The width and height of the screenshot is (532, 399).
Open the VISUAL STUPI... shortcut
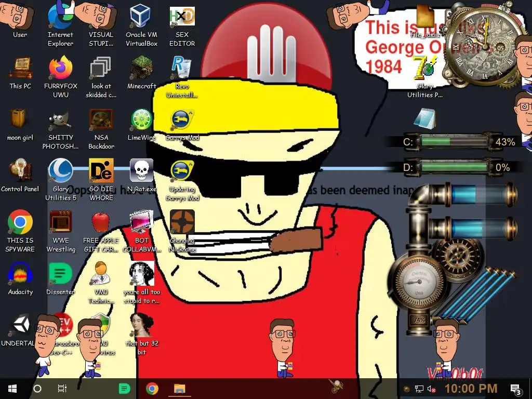coord(101,25)
